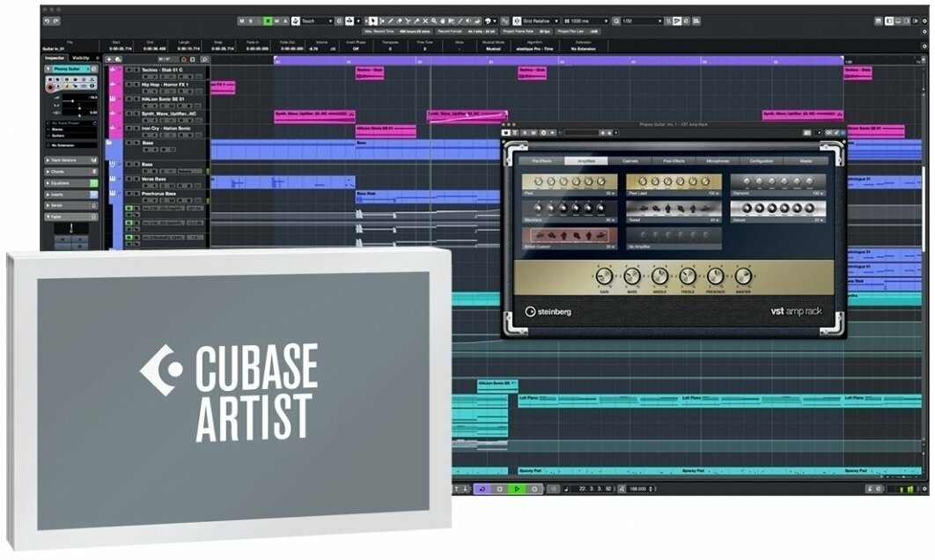Open the Grid Relative snap type dropdown

[541, 21]
